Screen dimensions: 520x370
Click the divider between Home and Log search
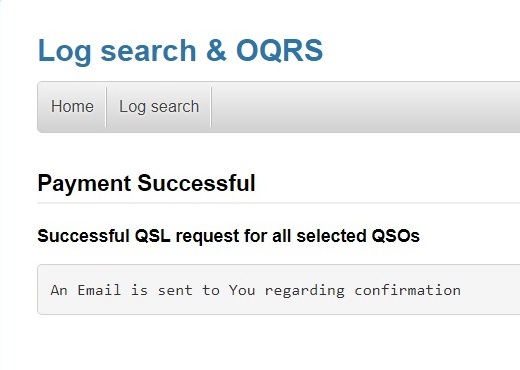106,107
